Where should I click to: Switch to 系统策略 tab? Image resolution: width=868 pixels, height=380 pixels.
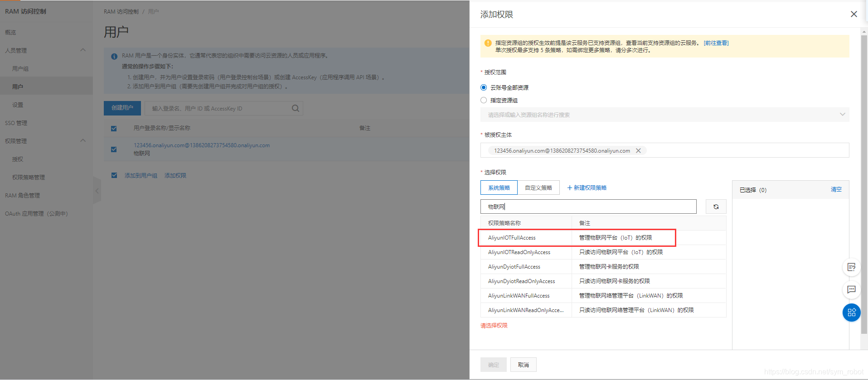(499, 188)
